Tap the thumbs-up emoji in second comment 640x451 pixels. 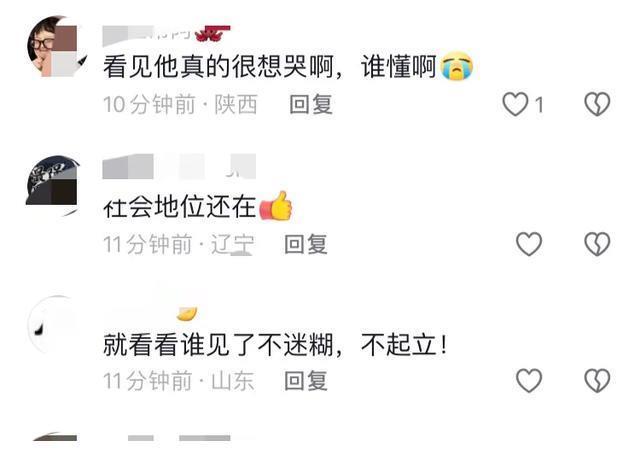[x=276, y=206]
